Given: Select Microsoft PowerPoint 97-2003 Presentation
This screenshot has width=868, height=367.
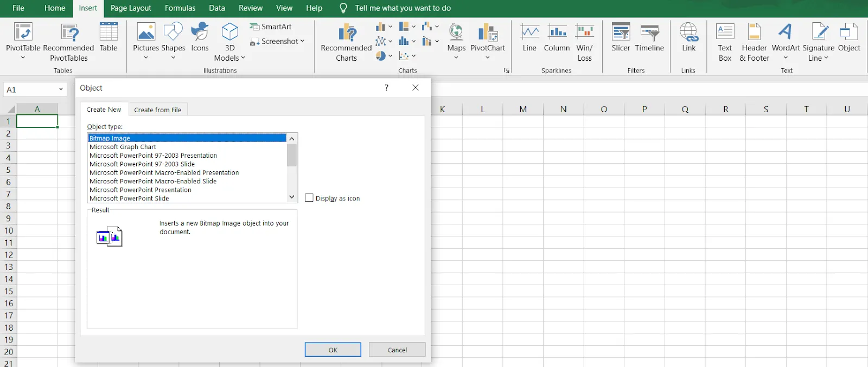Looking at the screenshot, I should point(187,156).
